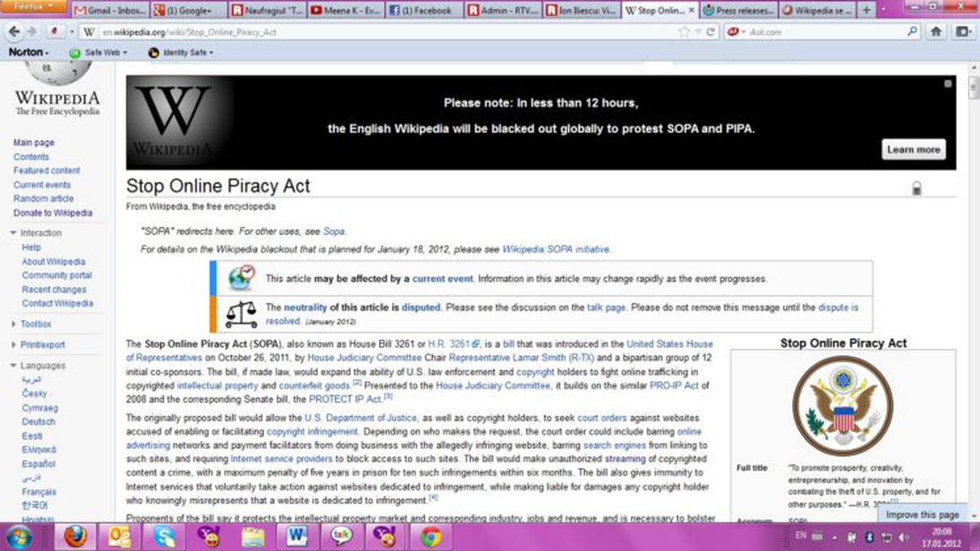Screen dimensions: 980x551
Task: Click the Learn more button in the blackout banner
Action: tap(913, 149)
